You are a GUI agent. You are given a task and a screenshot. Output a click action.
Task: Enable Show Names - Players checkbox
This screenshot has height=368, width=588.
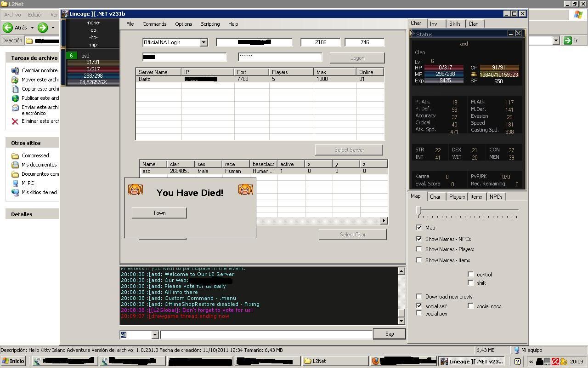click(x=419, y=249)
